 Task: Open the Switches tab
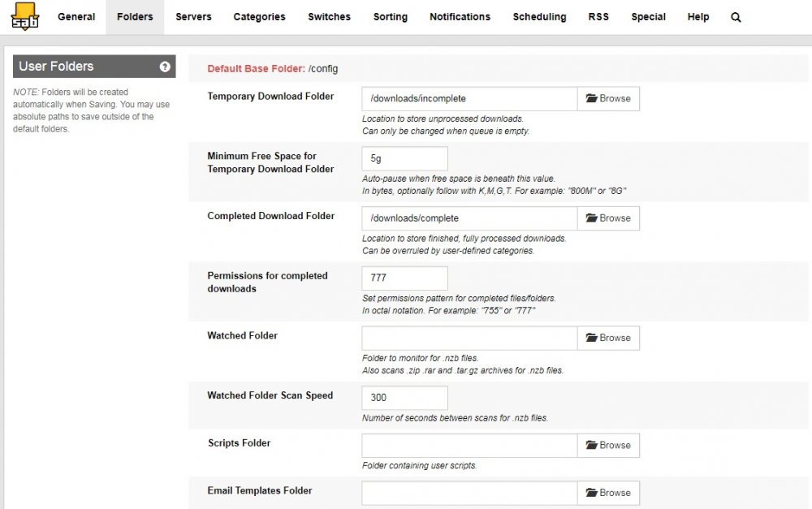(x=329, y=16)
